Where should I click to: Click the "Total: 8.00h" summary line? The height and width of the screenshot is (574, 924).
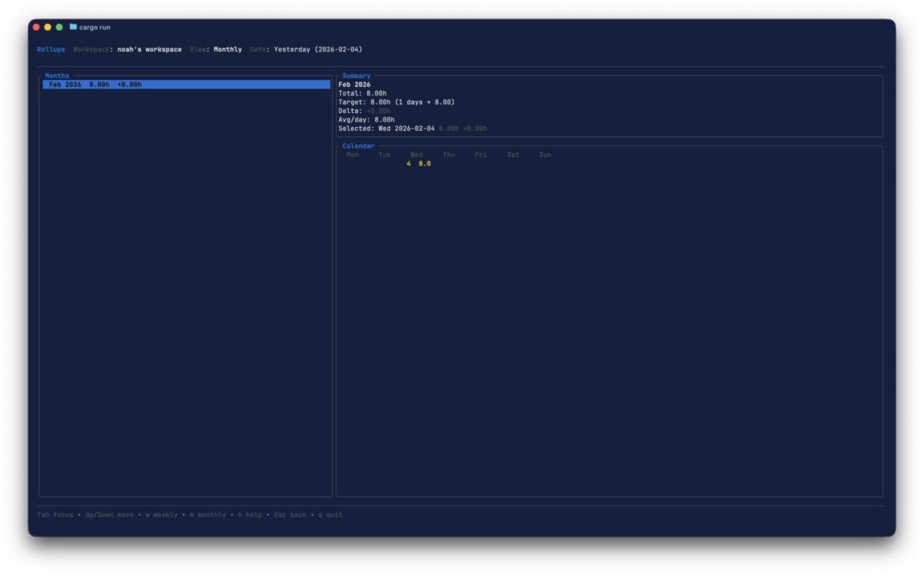pyautogui.click(x=362, y=93)
